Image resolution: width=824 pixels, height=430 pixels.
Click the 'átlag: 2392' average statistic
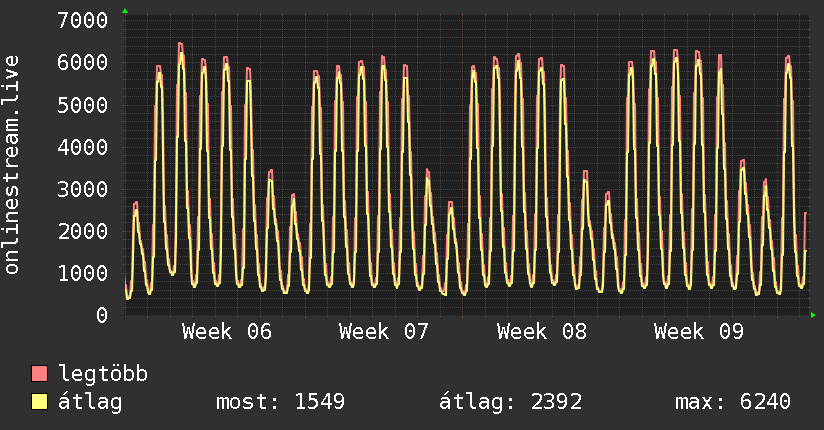(x=511, y=402)
